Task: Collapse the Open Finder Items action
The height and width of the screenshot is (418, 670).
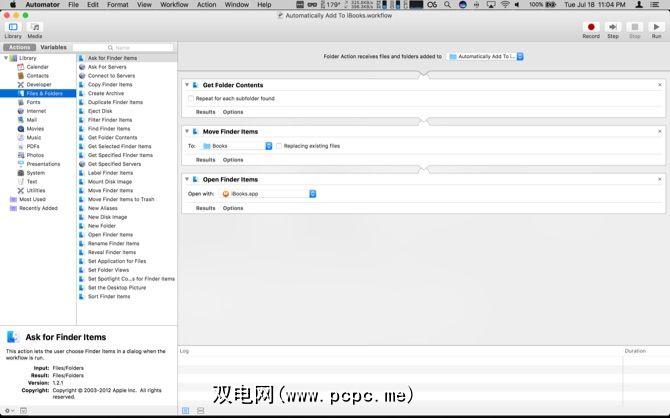Action: click(187, 179)
